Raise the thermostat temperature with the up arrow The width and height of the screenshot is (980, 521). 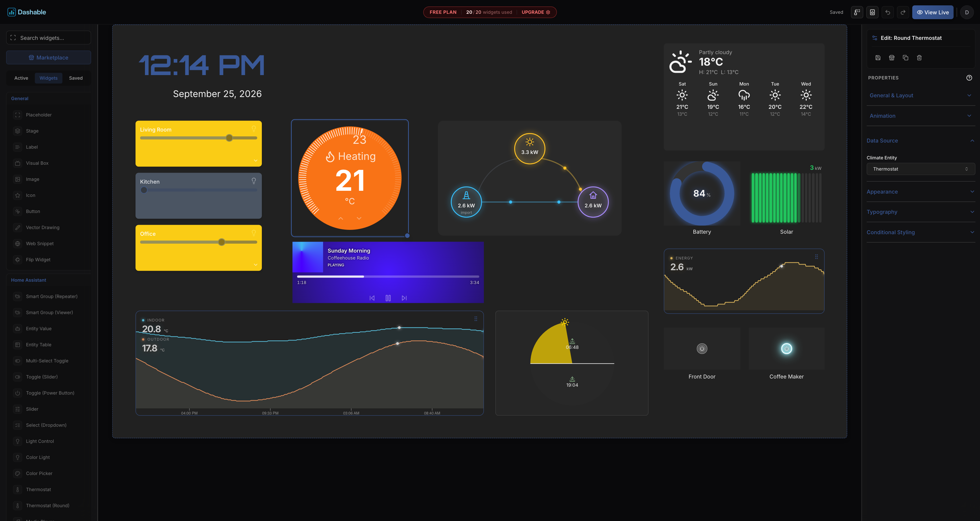(x=341, y=219)
